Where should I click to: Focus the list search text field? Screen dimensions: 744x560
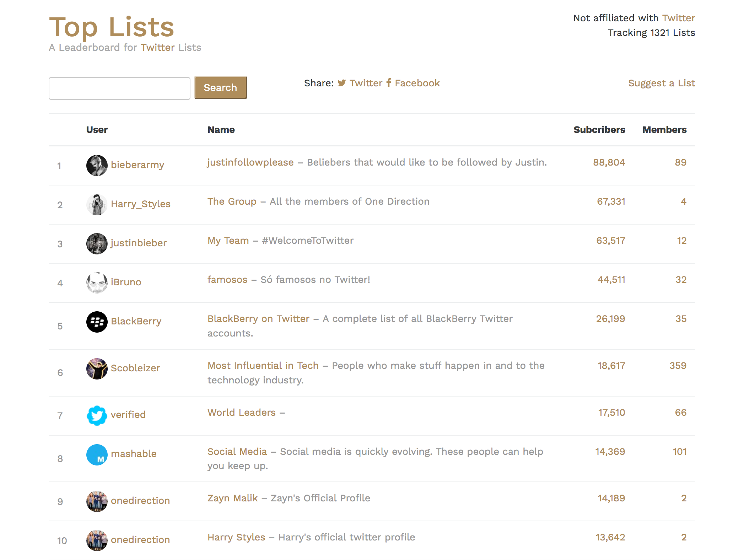[x=119, y=88]
